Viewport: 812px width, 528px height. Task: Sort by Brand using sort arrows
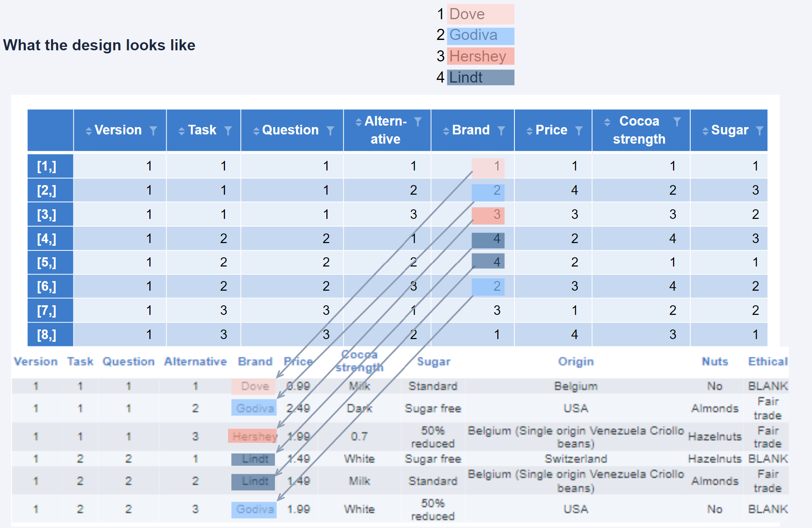[446, 131]
